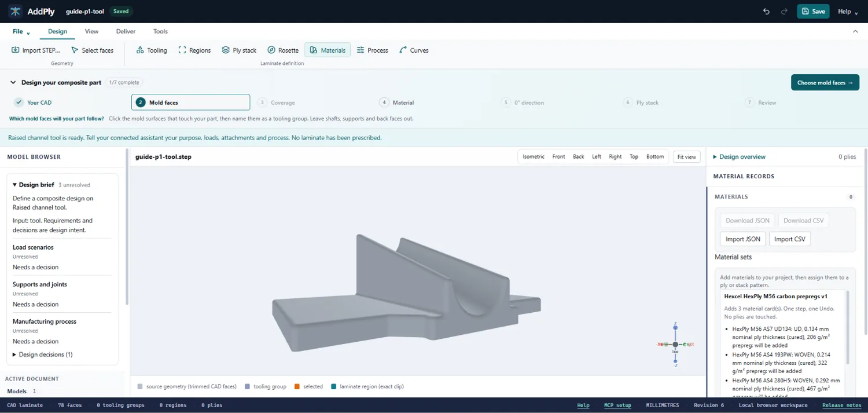Image resolution: width=868 pixels, height=413 pixels.
Task: Open the Help dropdown menu
Action: coord(848,12)
